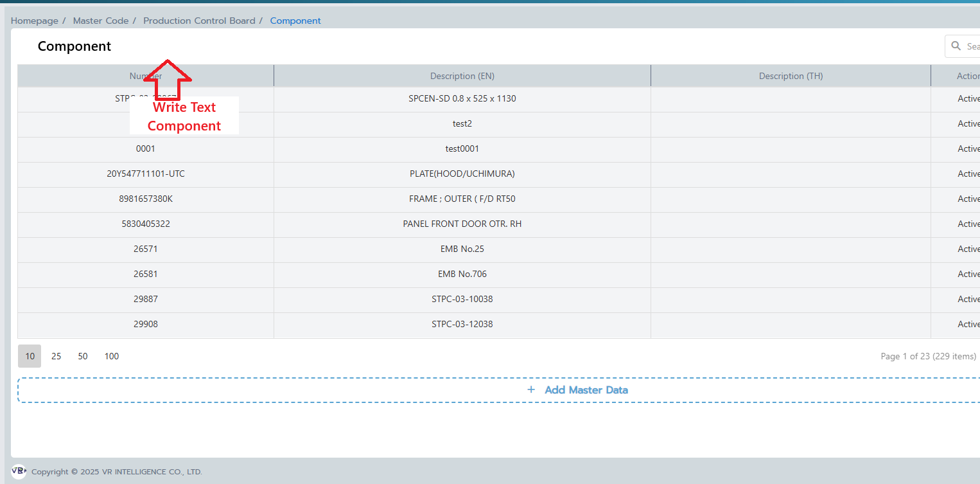980x484 pixels.
Task: Go to Master Code breadcrumb
Action: pos(101,21)
